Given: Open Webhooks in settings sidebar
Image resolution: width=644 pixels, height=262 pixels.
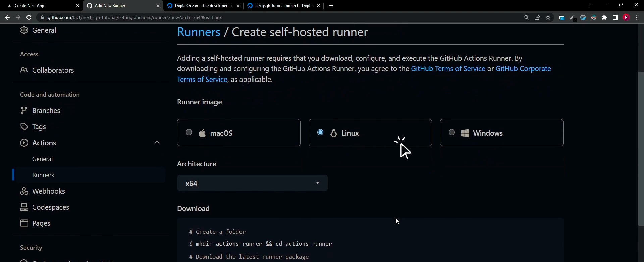Looking at the screenshot, I should (x=48, y=191).
